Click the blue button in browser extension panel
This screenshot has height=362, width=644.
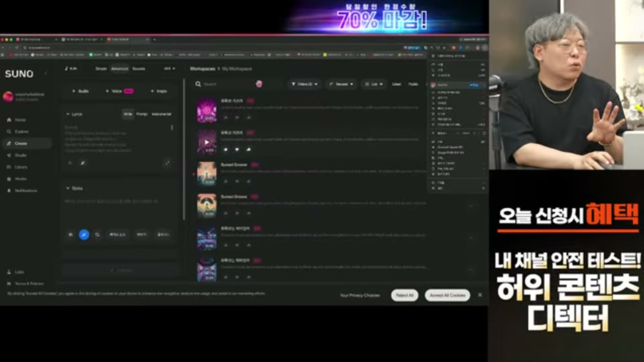point(474,85)
